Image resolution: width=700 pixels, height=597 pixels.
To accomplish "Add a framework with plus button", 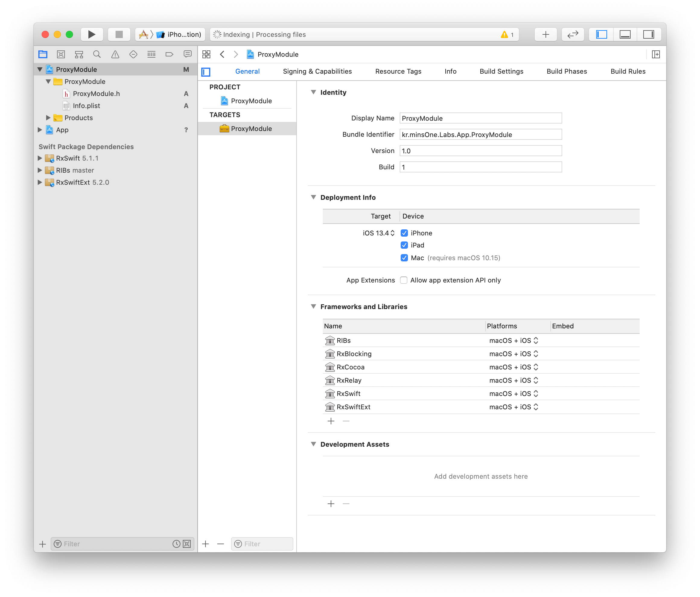I will point(331,421).
